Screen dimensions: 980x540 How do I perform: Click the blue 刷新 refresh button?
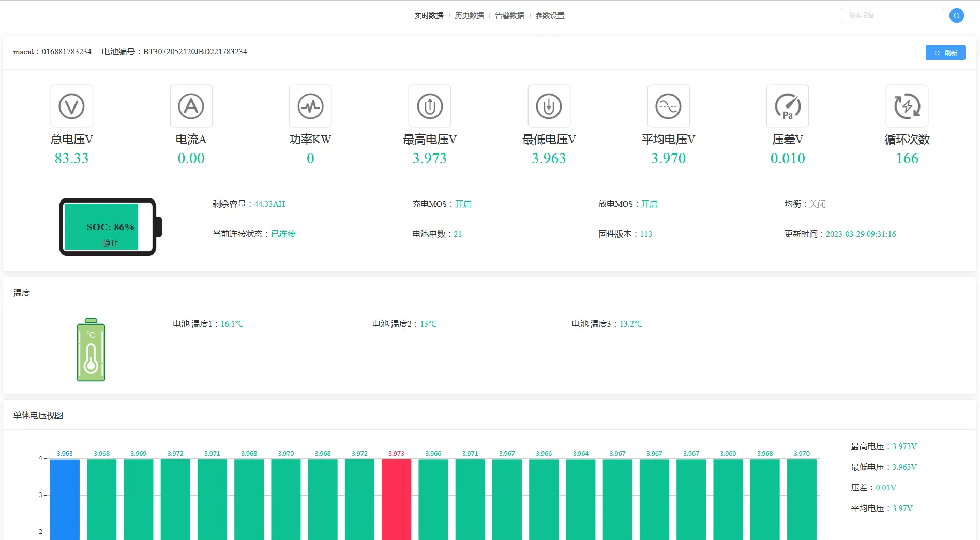click(945, 53)
